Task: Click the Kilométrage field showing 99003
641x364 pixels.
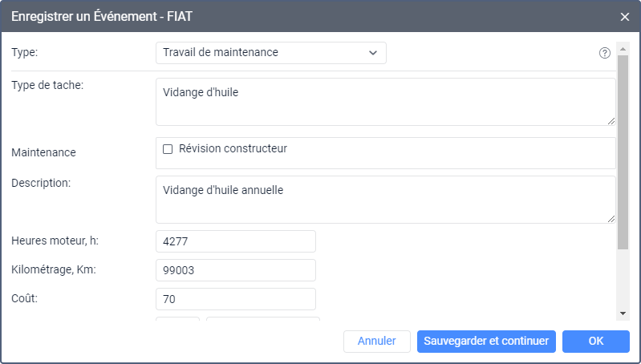Action: pos(236,270)
